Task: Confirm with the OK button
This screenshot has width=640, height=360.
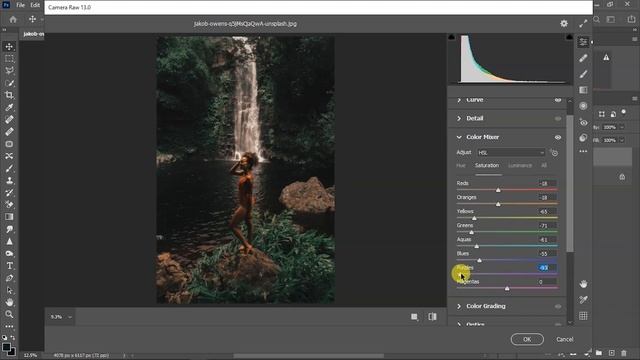Action: pyautogui.click(x=527, y=339)
